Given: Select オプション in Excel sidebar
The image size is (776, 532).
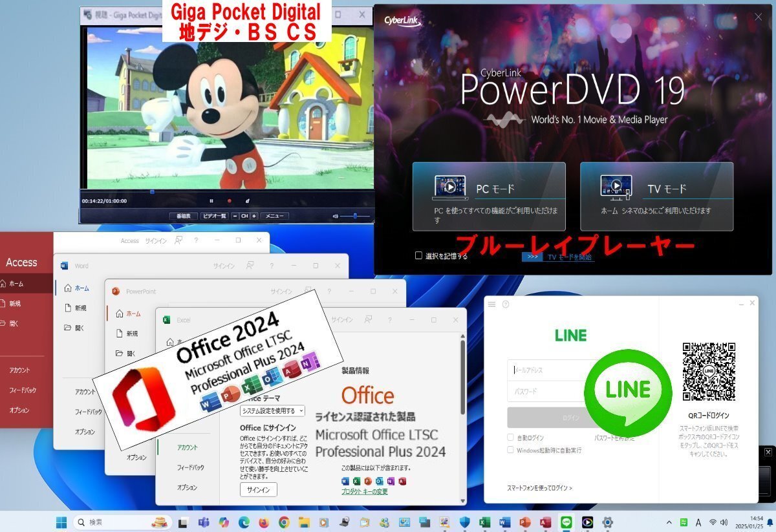Looking at the screenshot, I should click(x=188, y=487).
